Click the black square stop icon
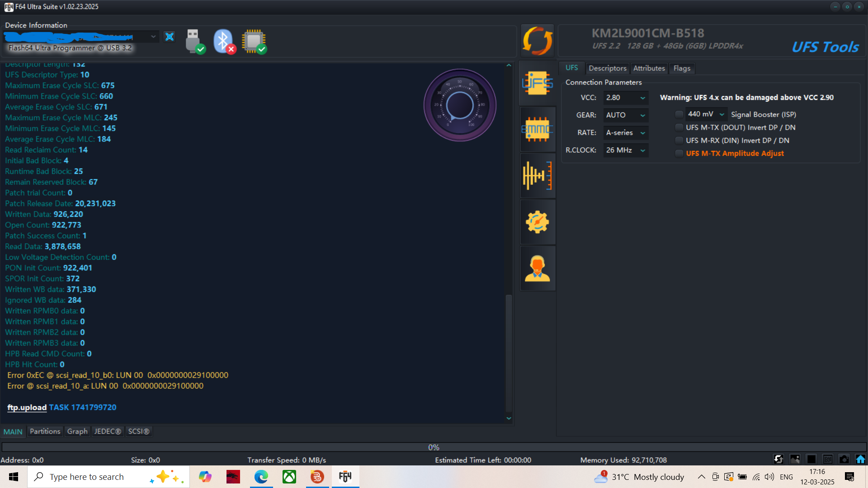 point(811,459)
